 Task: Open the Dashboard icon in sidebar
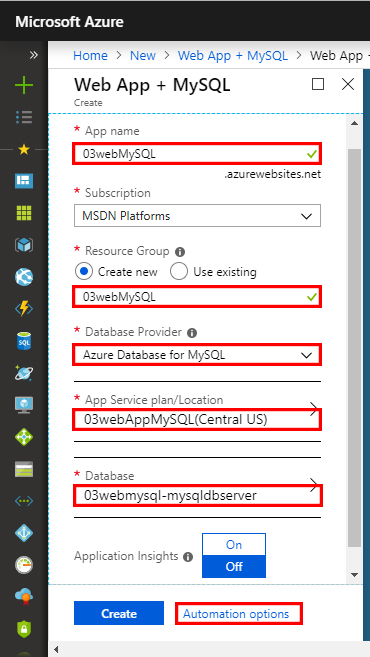(24, 181)
